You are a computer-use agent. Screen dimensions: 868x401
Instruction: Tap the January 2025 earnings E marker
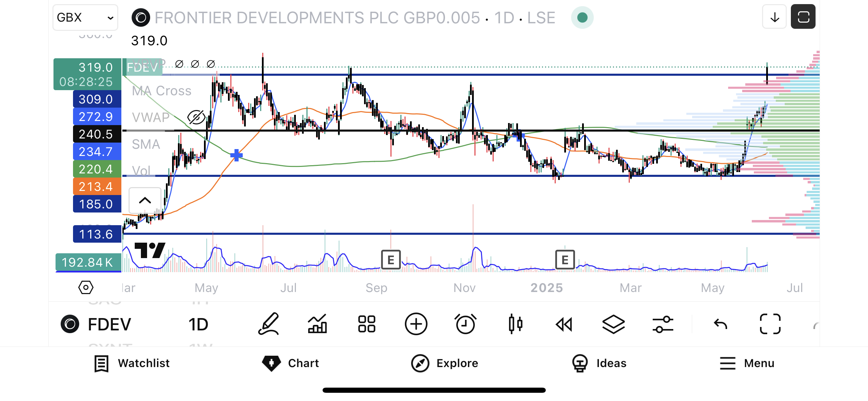pyautogui.click(x=565, y=260)
